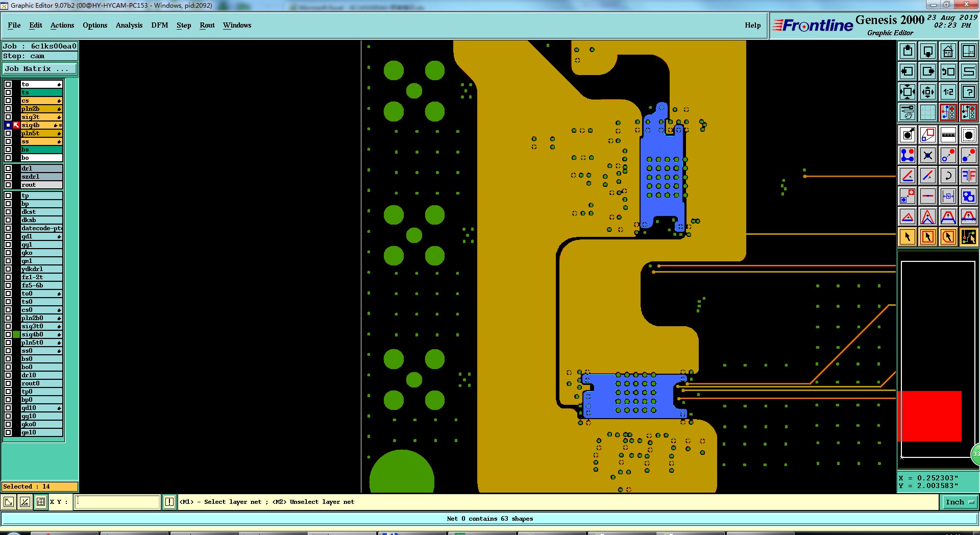Select the szdrl layer row
The width and height of the screenshot is (980, 535).
coord(41,177)
